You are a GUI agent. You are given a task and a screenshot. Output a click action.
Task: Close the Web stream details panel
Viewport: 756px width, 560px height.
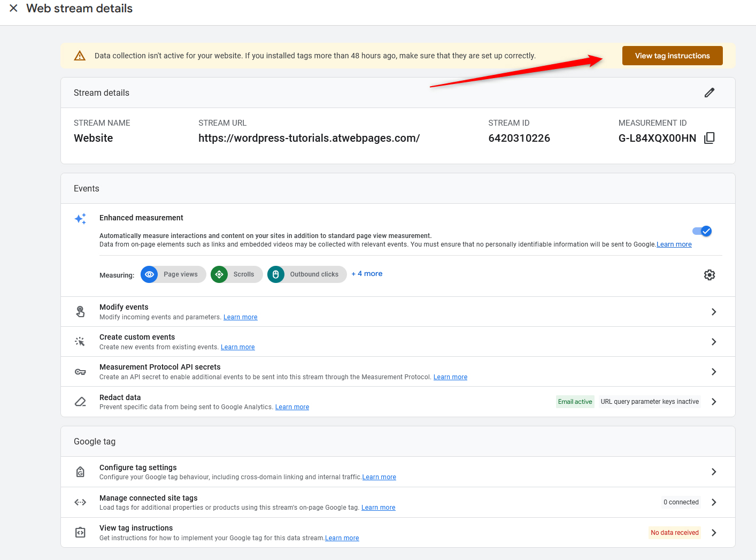tap(13, 8)
